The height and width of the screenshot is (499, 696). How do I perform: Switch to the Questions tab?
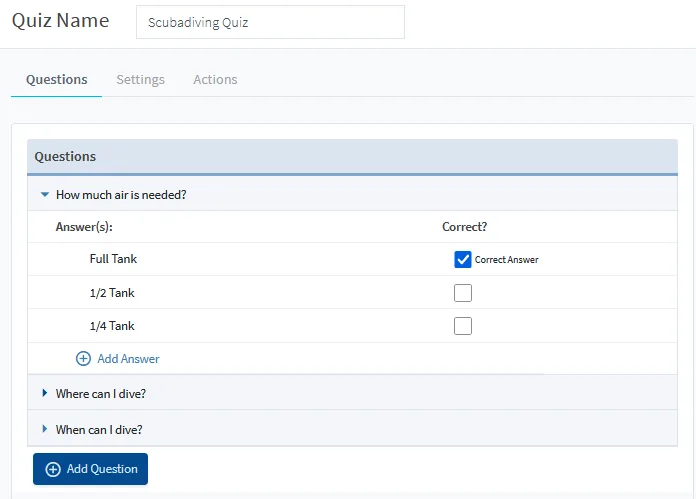coord(56,79)
